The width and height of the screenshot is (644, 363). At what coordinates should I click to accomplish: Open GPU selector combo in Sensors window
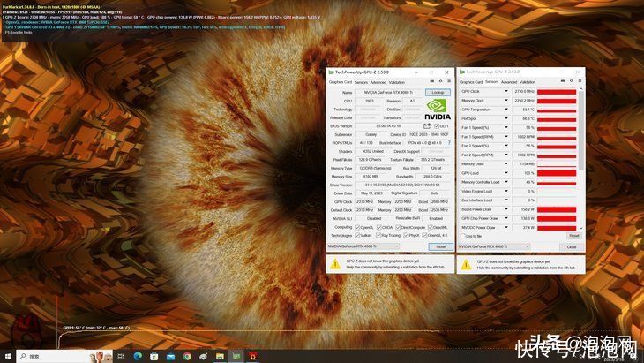coord(494,246)
